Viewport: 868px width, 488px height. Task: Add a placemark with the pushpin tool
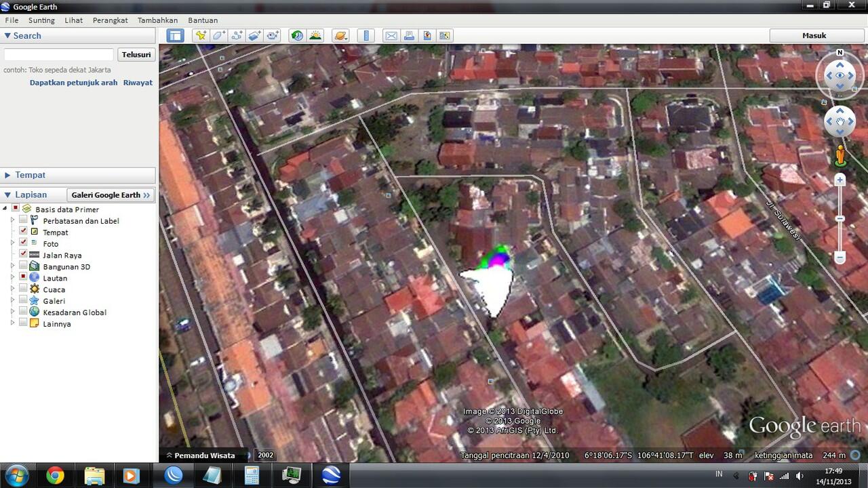click(x=200, y=36)
